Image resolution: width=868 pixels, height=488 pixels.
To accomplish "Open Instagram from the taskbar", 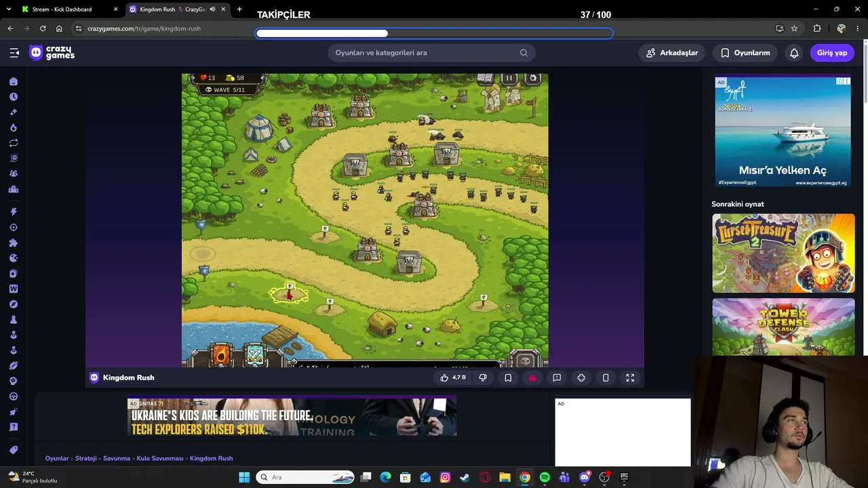I will point(445,477).
